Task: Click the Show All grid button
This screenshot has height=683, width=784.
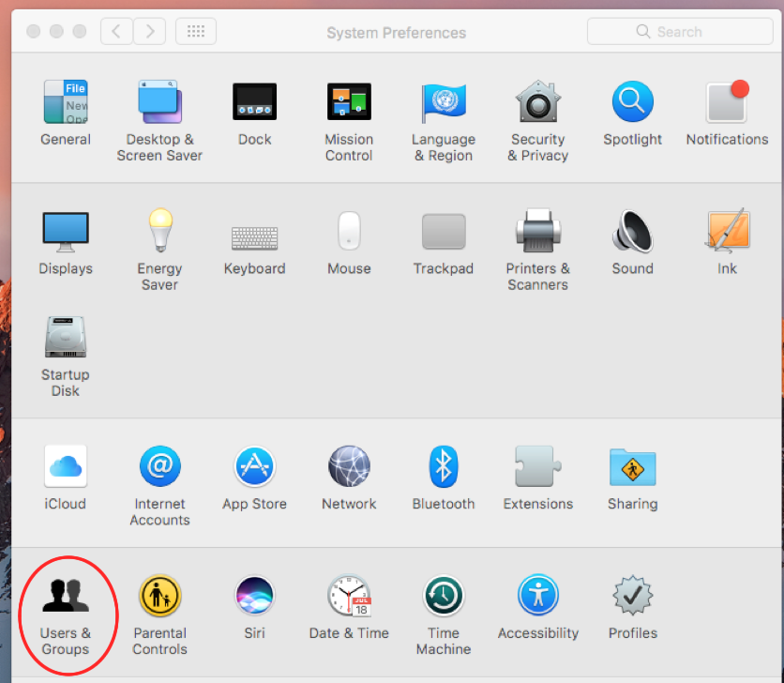Action: coord(196,32)
